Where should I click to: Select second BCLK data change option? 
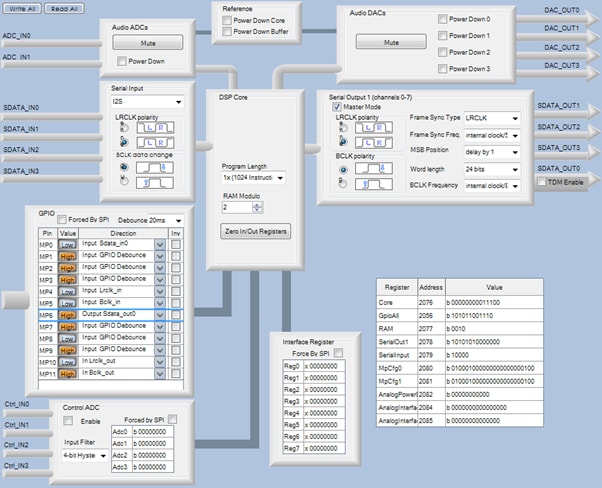pyautogui.click(x=124, y=180)
